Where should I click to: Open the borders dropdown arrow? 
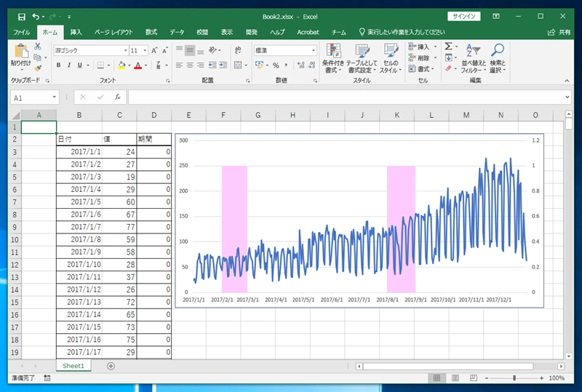click(x=108, y=65)
